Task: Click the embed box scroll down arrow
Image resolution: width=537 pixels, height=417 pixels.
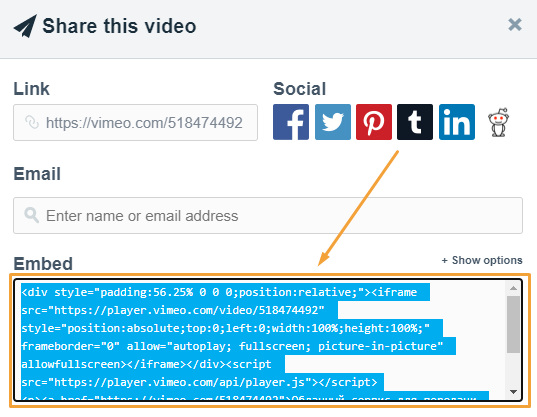Action: coord(513,392)
